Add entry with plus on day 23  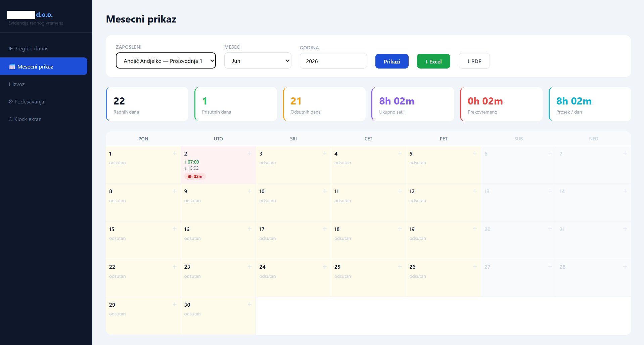(249, 267)
